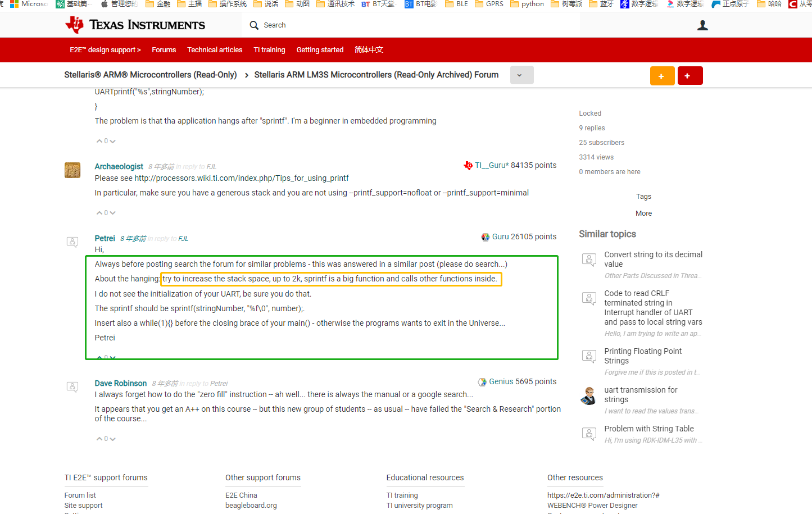Click avatar icon beside 'Code to read CRLF' topic

(589, 298)
